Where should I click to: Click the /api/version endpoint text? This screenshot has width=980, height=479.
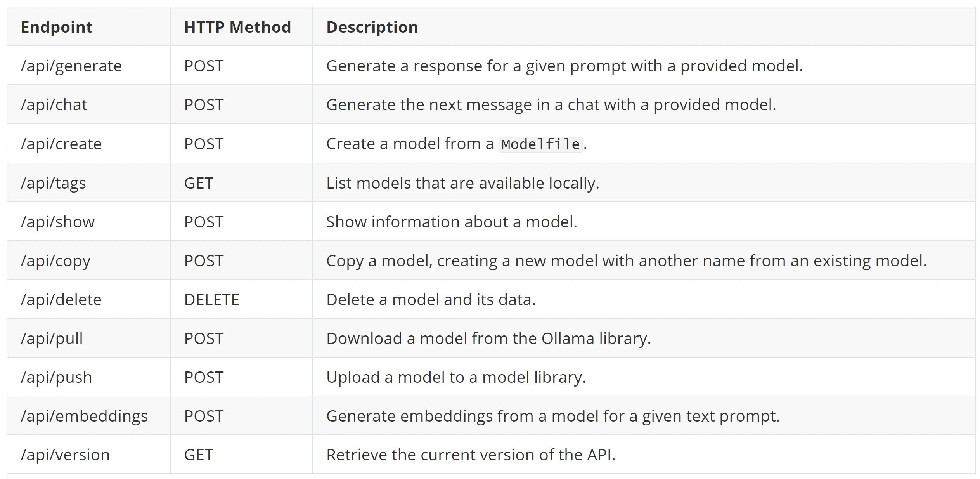tap(65, 455)
